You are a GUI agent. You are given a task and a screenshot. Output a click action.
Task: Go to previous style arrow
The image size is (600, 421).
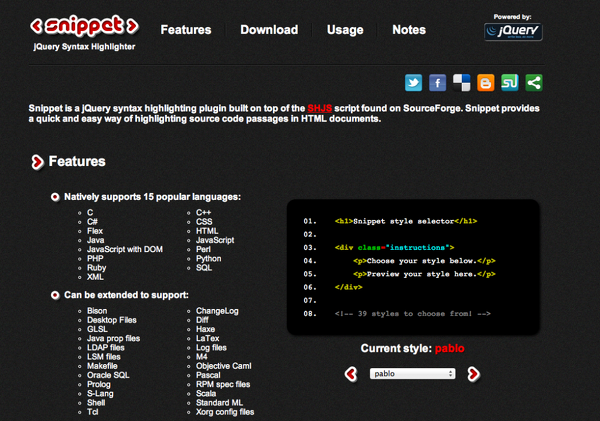pyautogui.click(x=351, y=374)
